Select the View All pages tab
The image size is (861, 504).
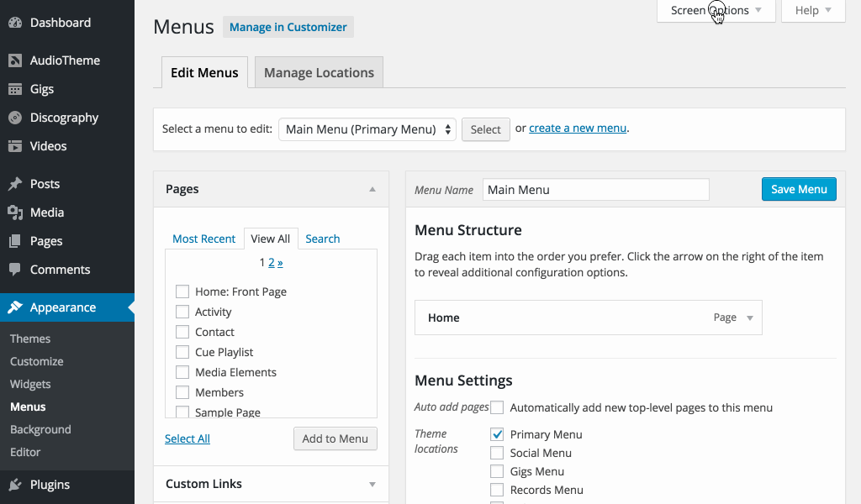270,239
